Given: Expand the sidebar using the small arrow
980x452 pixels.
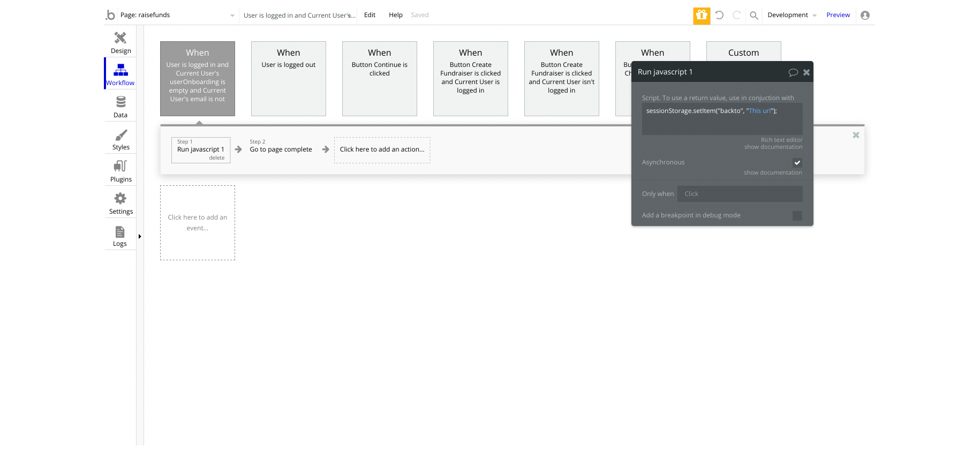Looking at the screenshot, I should coord(140,236).
